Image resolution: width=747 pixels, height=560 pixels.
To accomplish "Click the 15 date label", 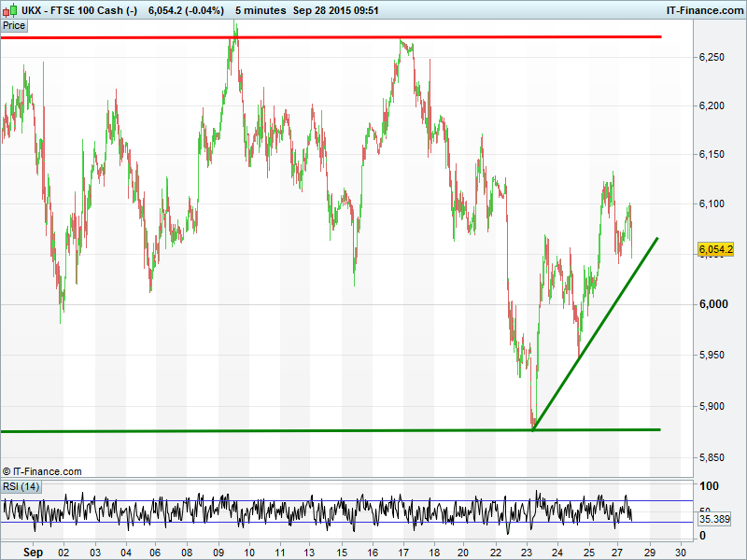I will 342,553.
